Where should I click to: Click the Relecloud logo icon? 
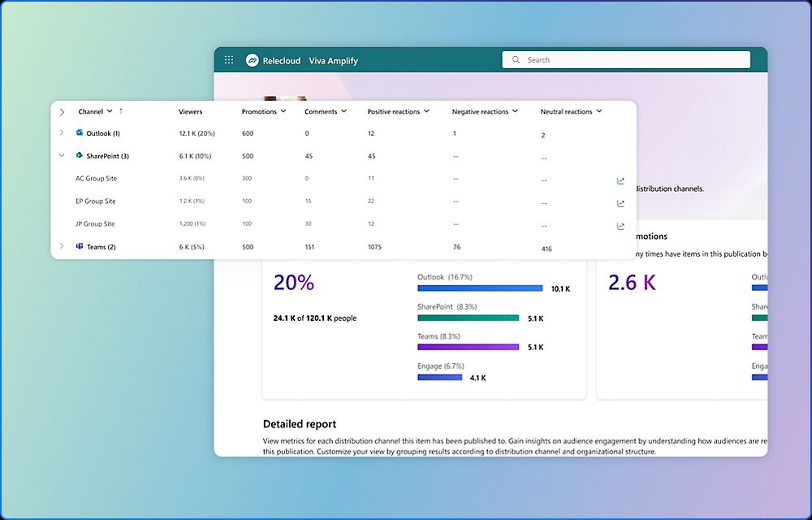coord(253,61)
